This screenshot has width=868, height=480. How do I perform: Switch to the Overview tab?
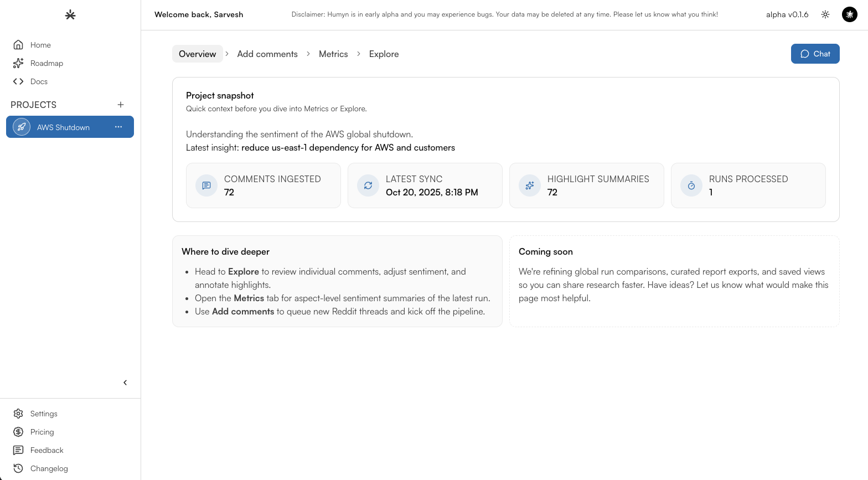[198, 54]
